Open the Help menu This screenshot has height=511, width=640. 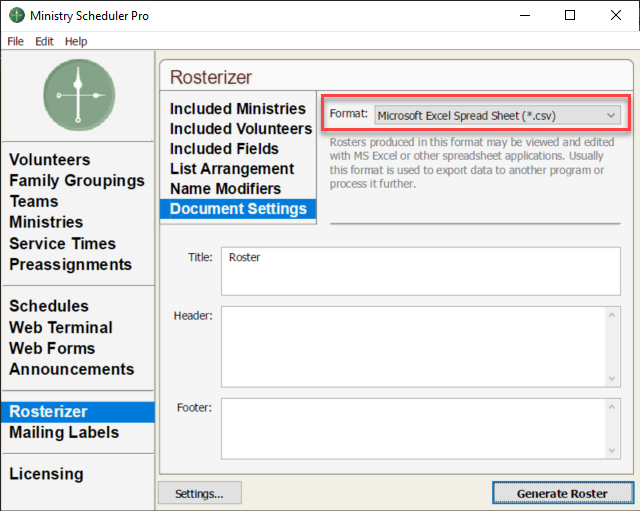pos(76,41)
